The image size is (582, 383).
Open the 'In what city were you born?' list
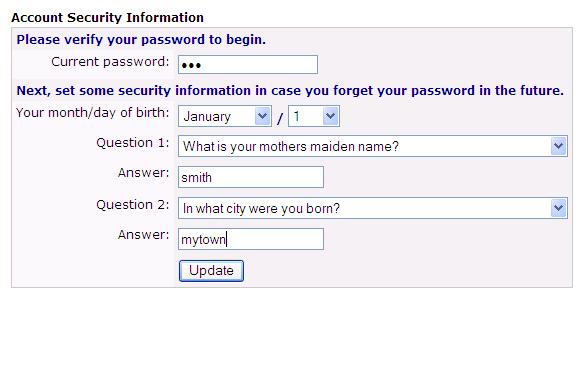(x=373, y=208)
